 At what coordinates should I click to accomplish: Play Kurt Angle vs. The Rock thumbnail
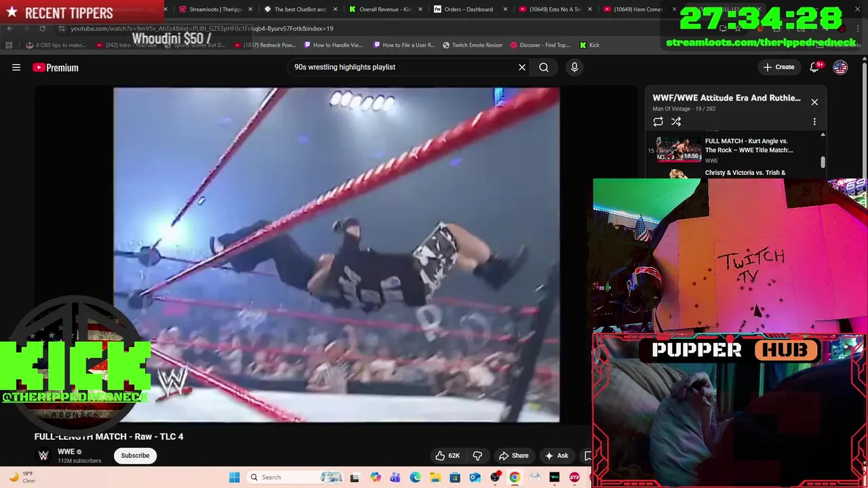pos(679,149)
